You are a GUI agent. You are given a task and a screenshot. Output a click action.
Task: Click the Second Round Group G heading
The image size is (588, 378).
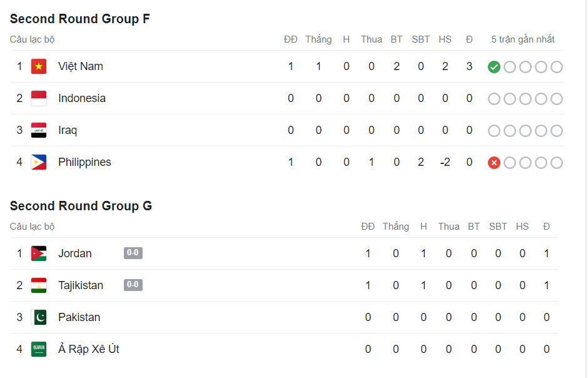[x=81, y=206]
